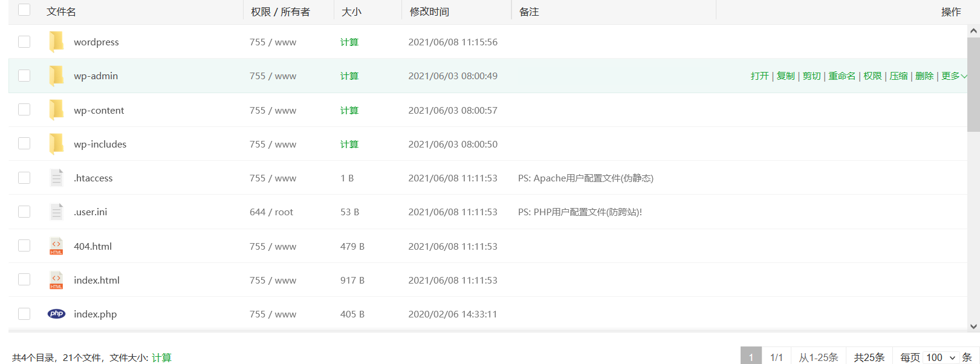Select the 404.html file name
Viewport: 980px width, 364px height.
tap(92, 246)
